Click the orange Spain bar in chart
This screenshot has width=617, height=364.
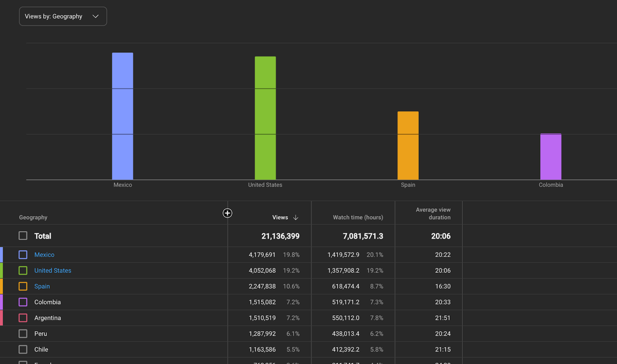[408, 145]
